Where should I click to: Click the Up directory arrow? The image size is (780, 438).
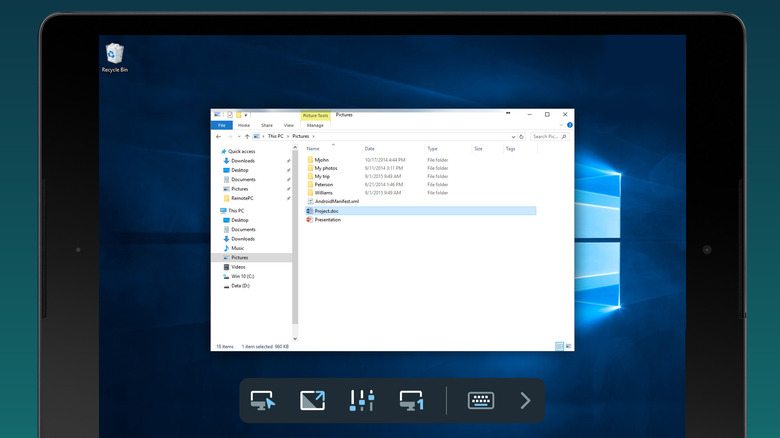click(x=247, y=136)
